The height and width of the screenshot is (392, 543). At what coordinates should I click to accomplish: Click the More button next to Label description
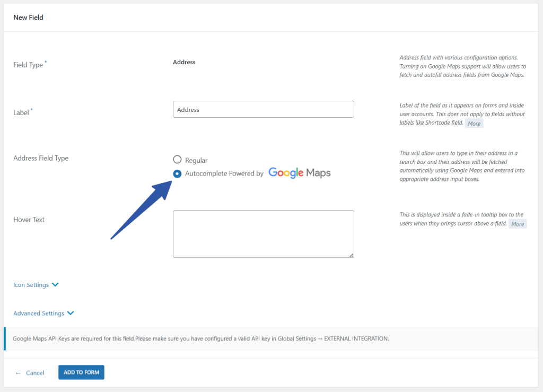coord(474,123)
